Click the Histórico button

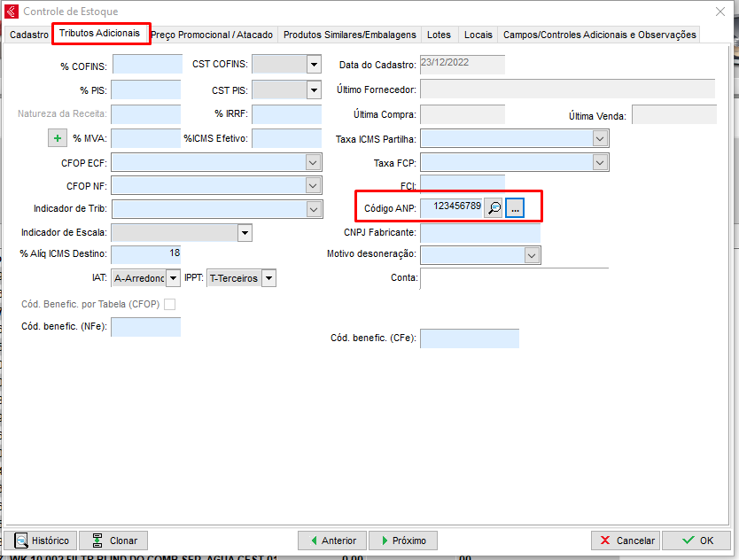coord(41,541)
